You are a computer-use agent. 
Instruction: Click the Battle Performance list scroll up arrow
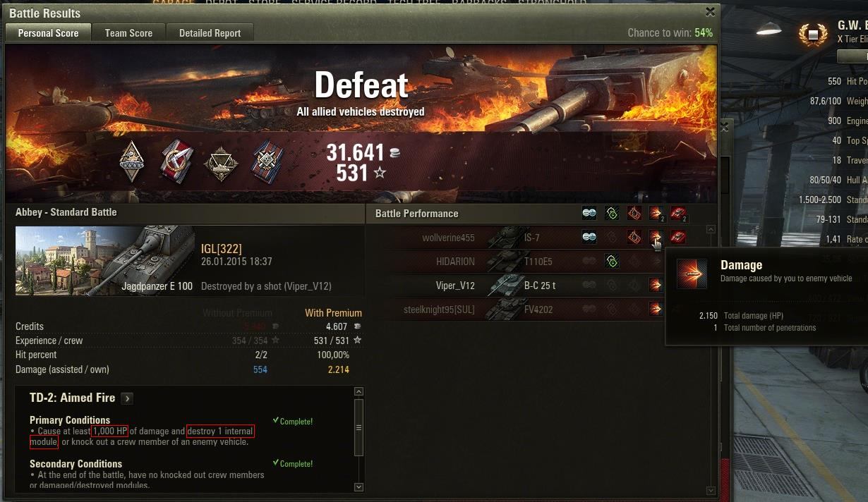click(711, 229)
